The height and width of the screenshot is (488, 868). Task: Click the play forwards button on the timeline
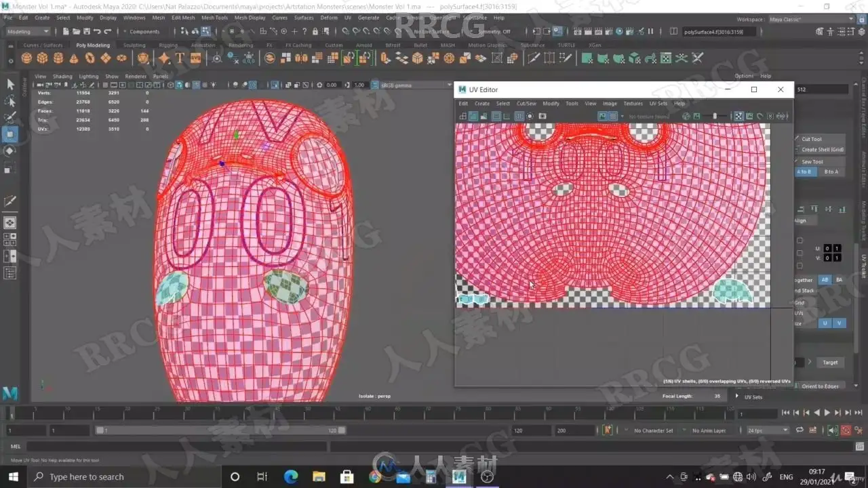coord(827,413)
